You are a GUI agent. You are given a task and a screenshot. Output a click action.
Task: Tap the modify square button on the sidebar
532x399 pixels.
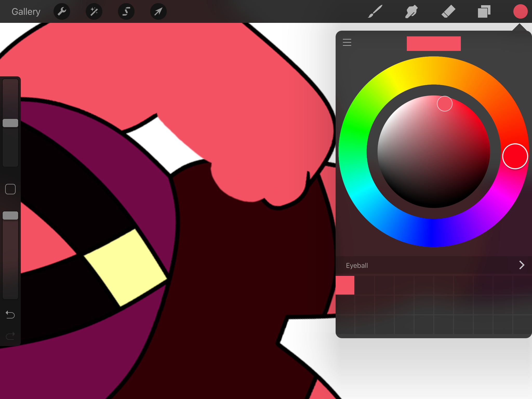(x=10, y=189)
